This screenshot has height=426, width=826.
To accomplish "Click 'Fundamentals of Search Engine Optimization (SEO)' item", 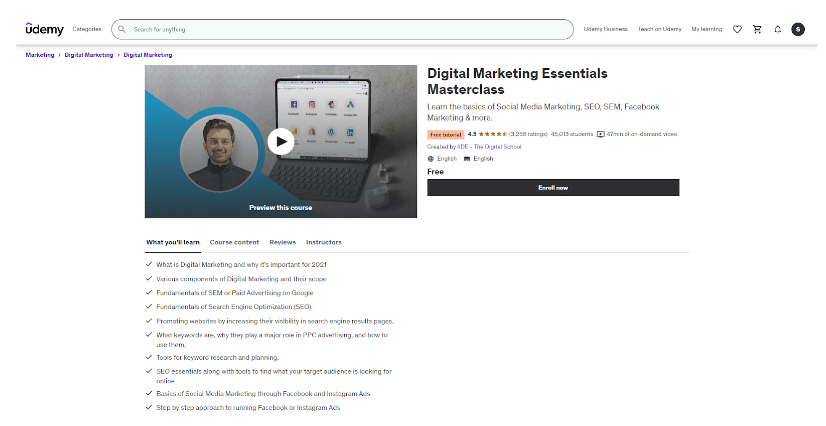I will pos(233,306).
